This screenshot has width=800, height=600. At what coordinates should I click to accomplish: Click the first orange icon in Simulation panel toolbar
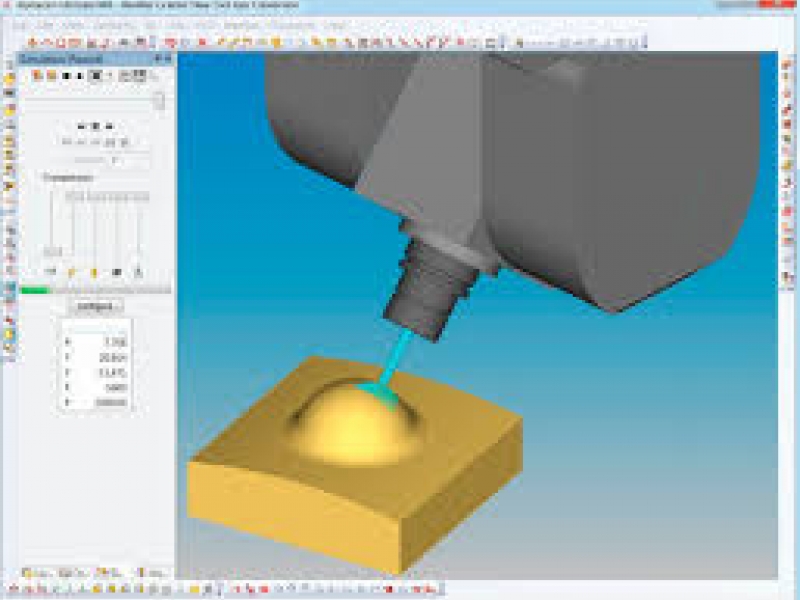(x=37, y=76)
